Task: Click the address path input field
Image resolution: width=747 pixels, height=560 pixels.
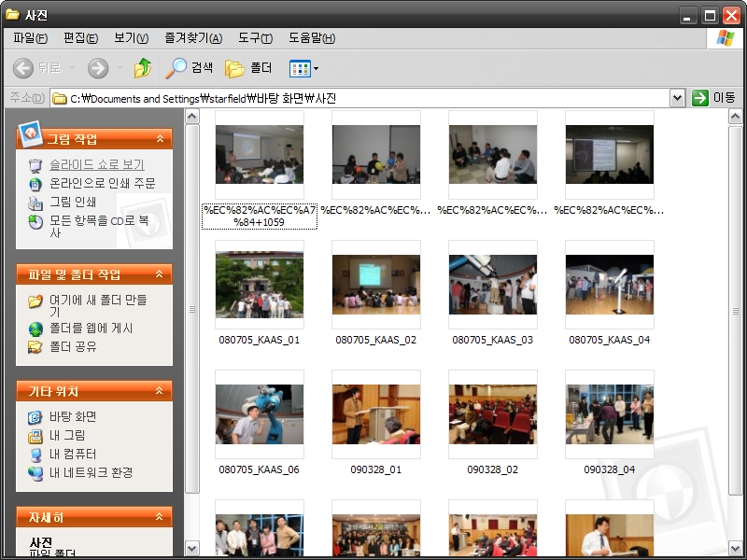Action: pyautogui.click(x=359, y=99)
